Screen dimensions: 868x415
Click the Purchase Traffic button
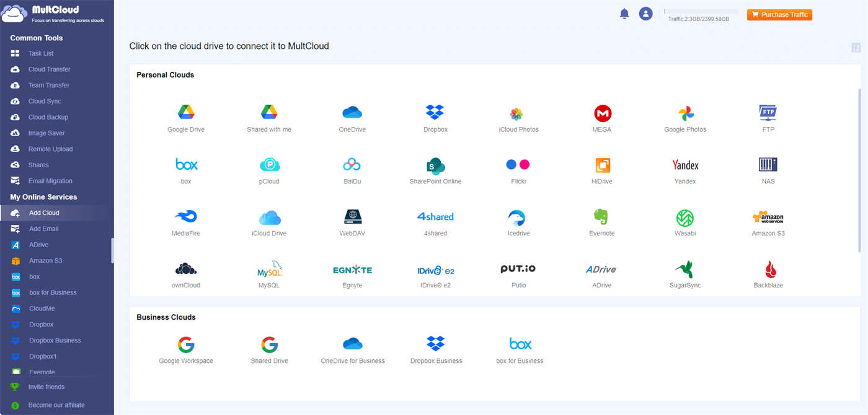point(779,15)
